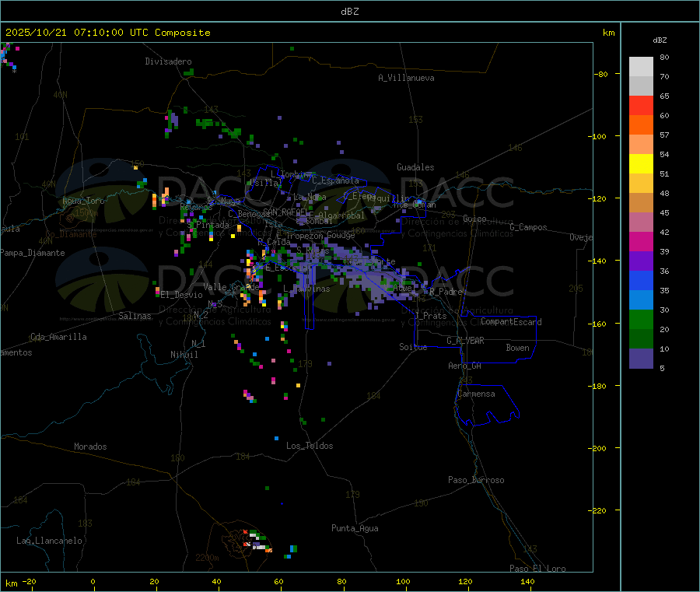
Task: Click the yellow 51-54 dBZ legend swatch
Action: (641, 164)
